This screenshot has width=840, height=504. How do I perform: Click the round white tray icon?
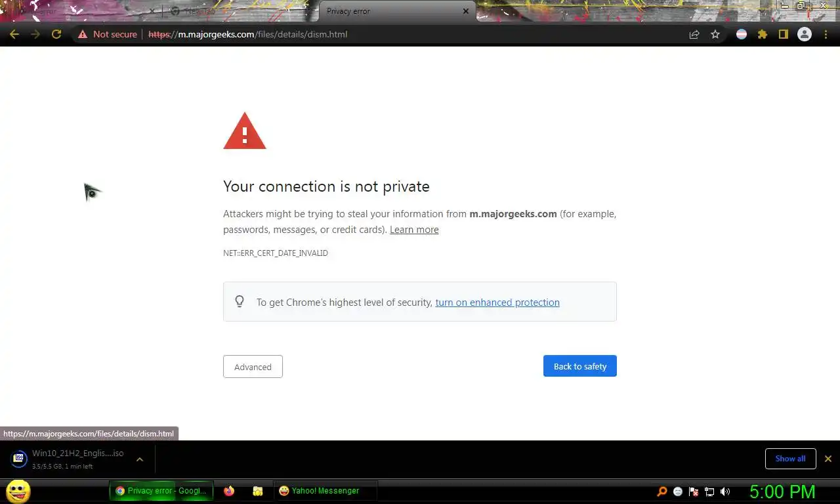pos(678,492)
